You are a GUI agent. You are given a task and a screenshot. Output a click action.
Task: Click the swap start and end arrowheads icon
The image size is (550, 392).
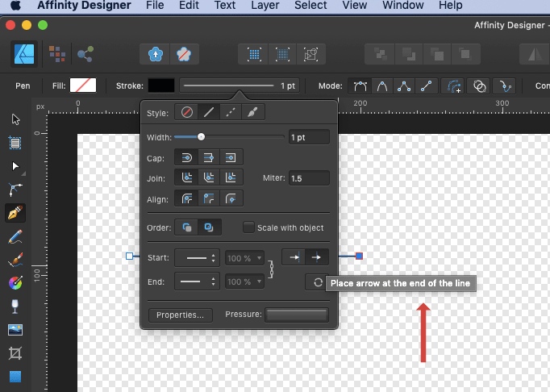click(318, 282)
